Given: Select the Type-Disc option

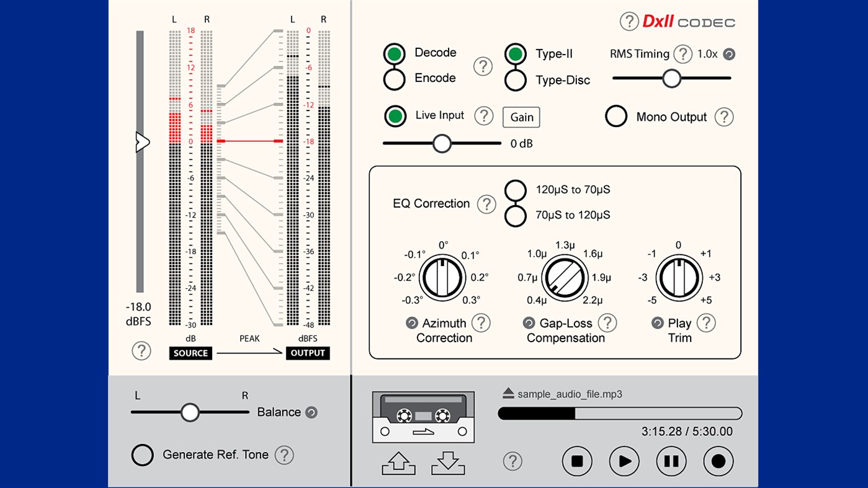Looking at the screenshot, I should (516, 80).
